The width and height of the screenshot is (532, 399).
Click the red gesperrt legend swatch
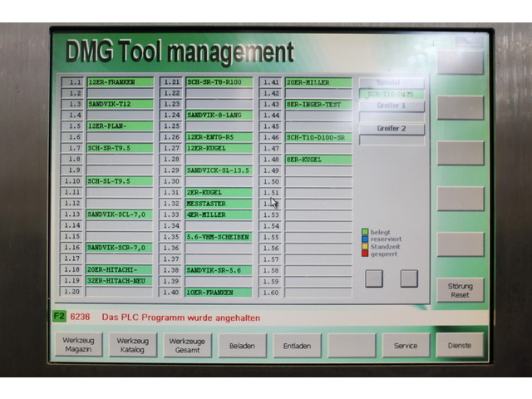tap(365, 254)
